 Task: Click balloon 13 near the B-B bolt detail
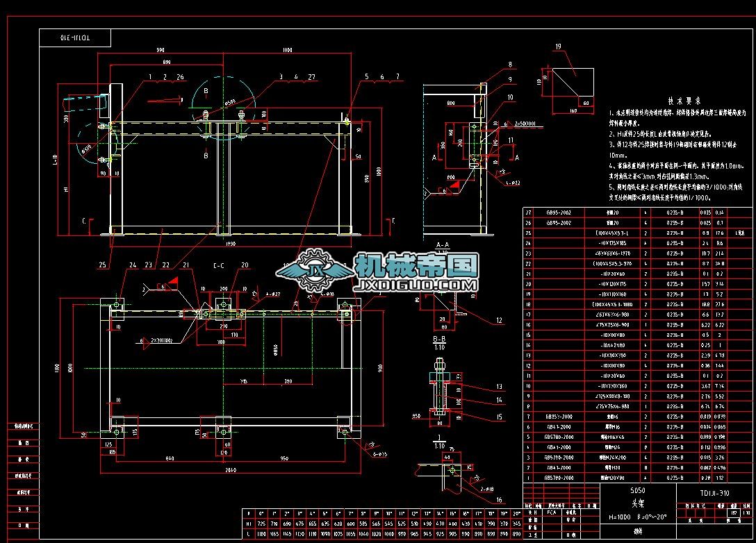(498, 386)
